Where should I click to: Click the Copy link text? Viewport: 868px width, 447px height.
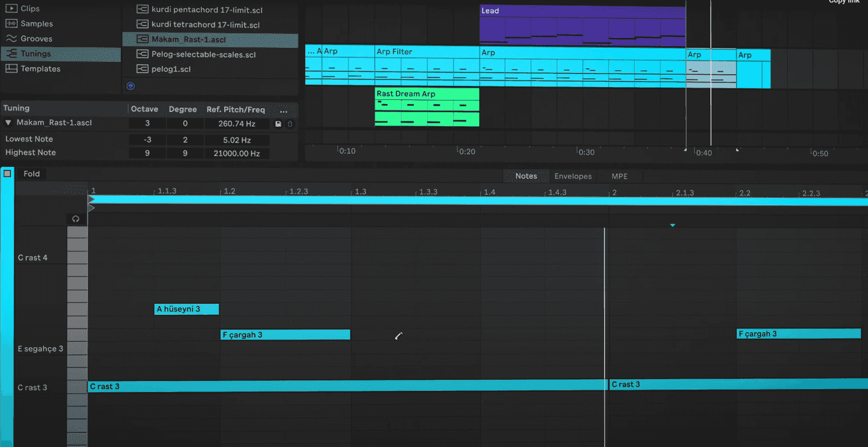pos(843,2)
